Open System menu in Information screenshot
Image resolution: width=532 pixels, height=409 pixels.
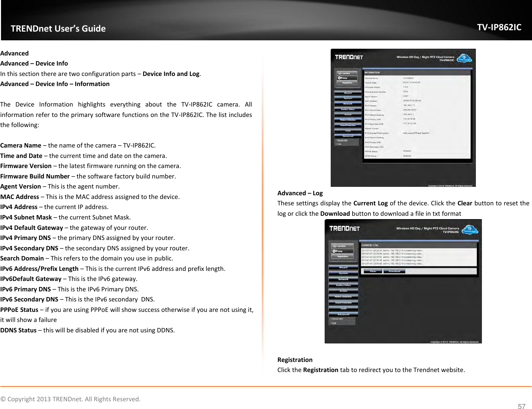[x=348, y=98]
